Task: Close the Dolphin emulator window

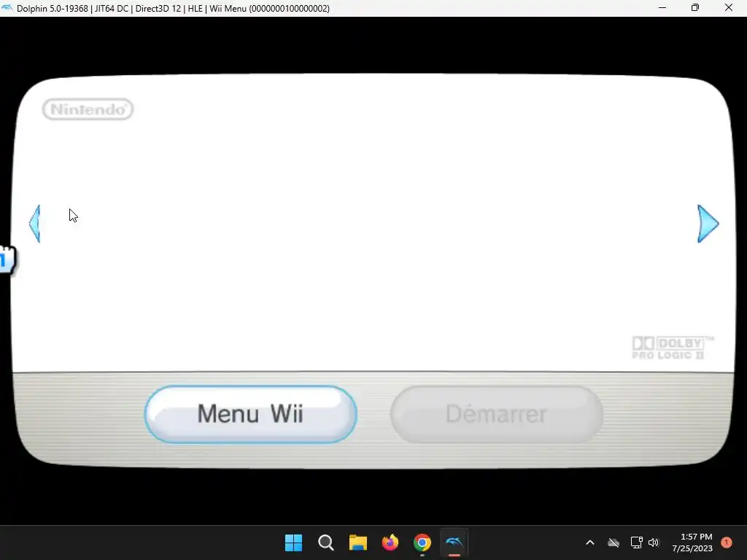Action: [x=729, y=7]
